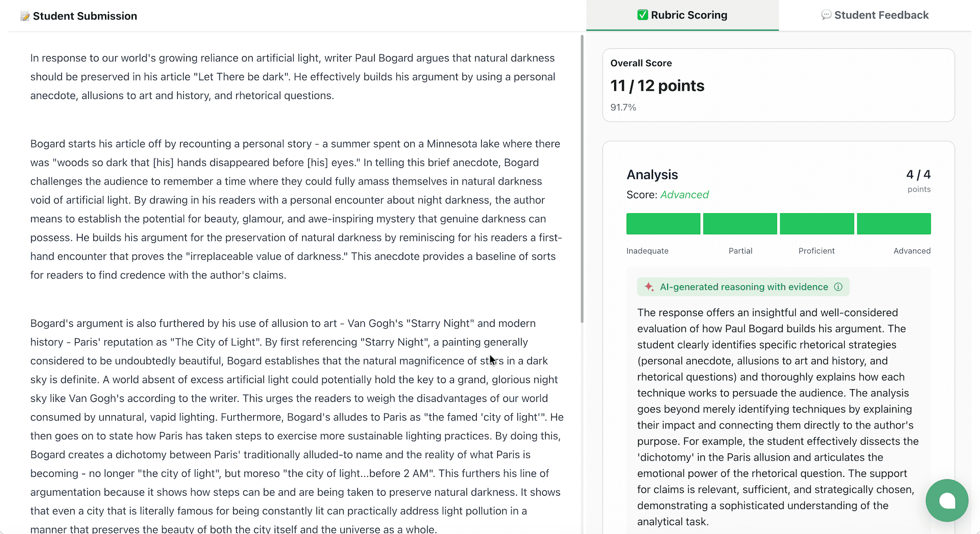Select the Proficient rubric level bar
Viewport: 980px width, 534px height.
point(817,223)
